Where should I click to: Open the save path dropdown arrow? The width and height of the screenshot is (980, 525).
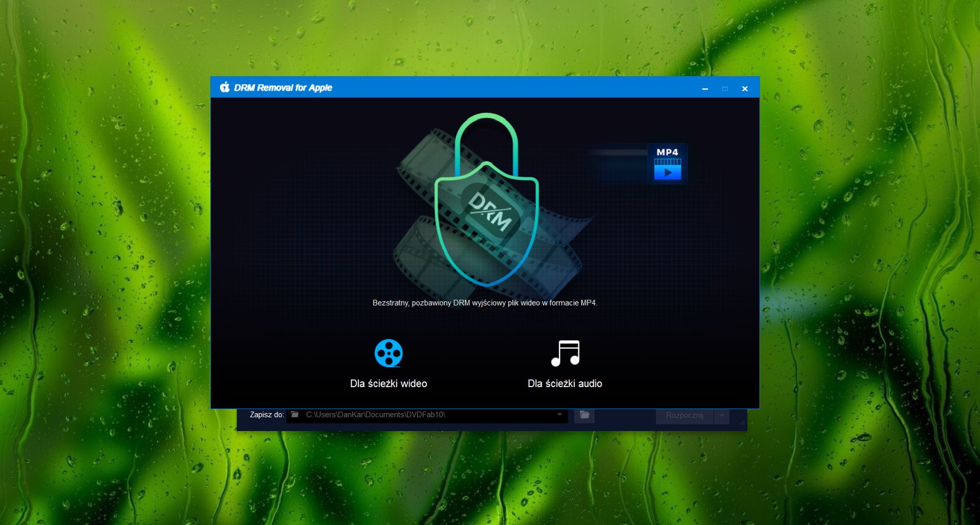[x=560, y=415]
